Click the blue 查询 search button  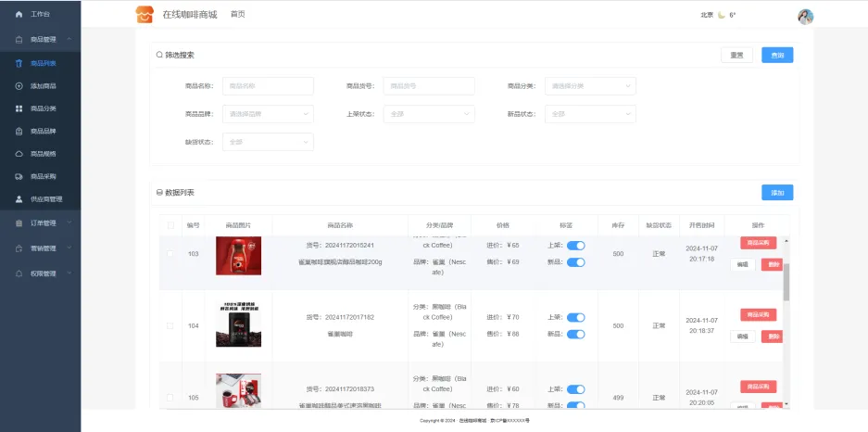(777, 56)
